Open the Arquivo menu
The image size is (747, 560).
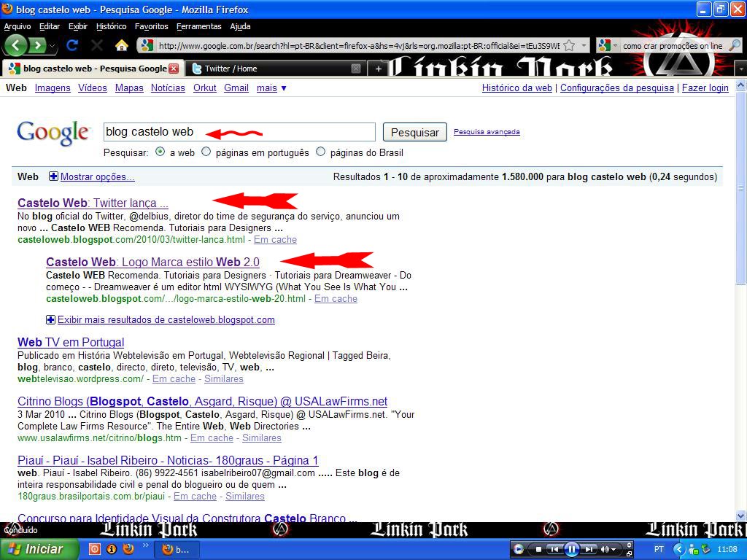tap(18, 27)
